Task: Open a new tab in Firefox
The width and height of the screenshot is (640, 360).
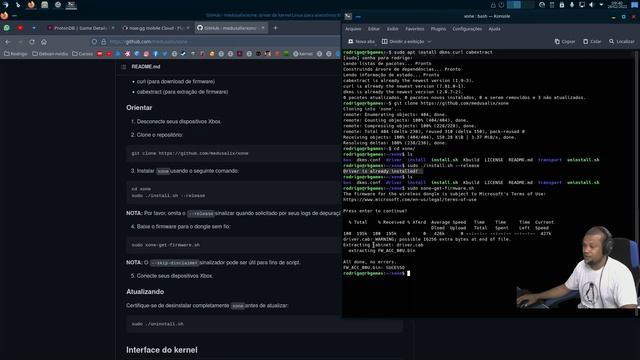Action: point(276,28)
